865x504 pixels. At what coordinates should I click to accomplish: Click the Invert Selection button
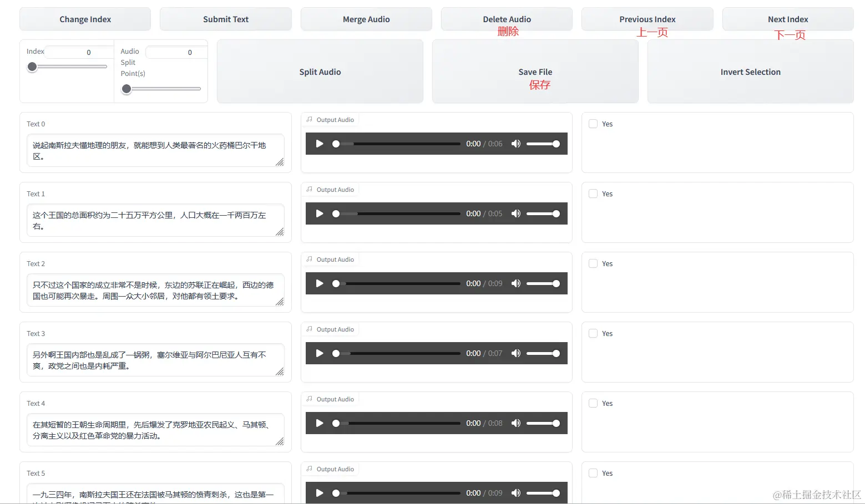point(751,72)
